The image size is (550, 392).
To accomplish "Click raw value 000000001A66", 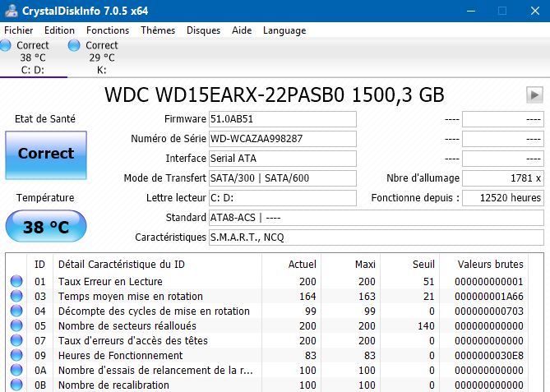I will click(x=489, y=297).
